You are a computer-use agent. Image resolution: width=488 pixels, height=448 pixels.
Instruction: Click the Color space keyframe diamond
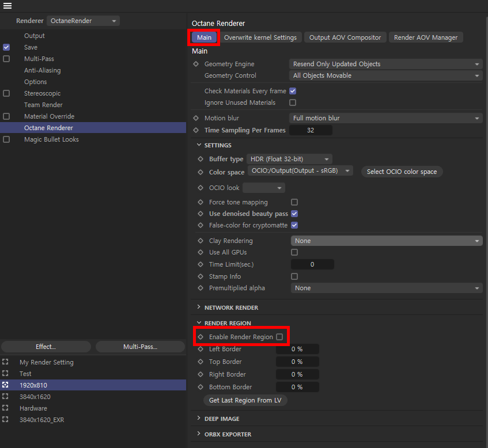click(201, 172)
